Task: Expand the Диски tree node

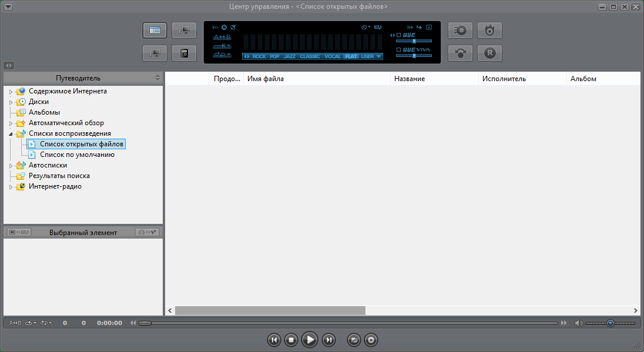Action: tap(11, 102)
